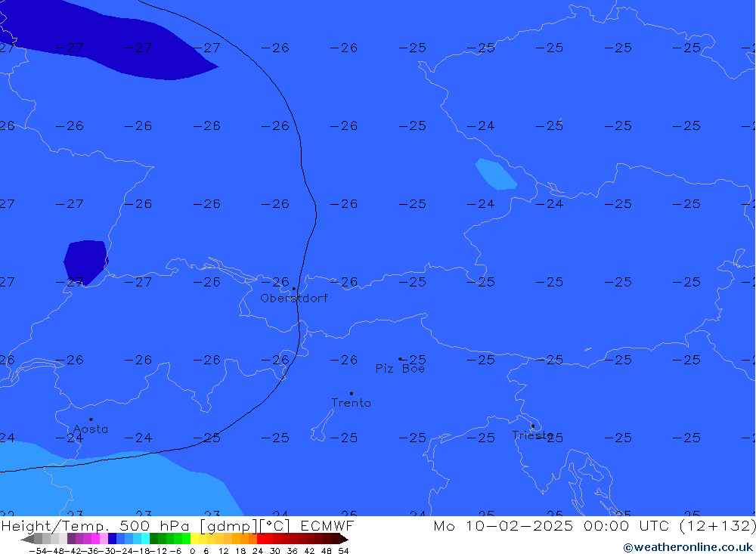Click the map title 'Height/Temp. 500 hPa'
The height and width of the screenshot is (554, 756).
click(96, 526)
